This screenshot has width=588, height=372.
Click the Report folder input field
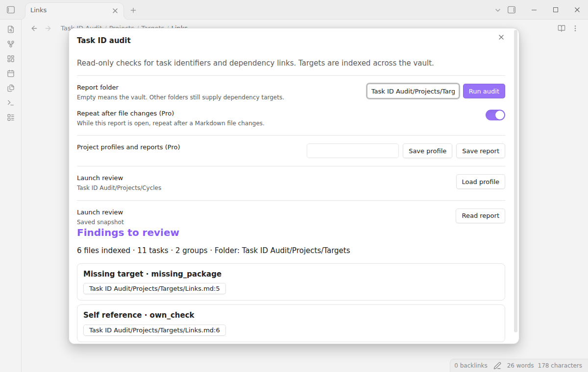413,91
